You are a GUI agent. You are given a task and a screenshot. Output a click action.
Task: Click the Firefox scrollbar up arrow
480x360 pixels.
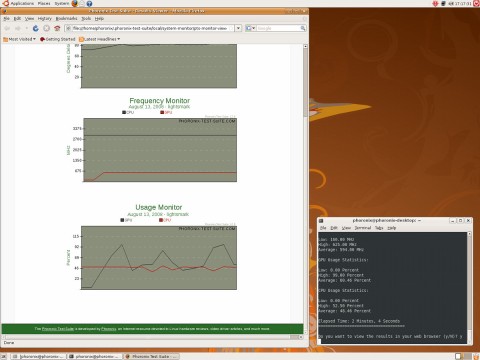coord(305,46)
